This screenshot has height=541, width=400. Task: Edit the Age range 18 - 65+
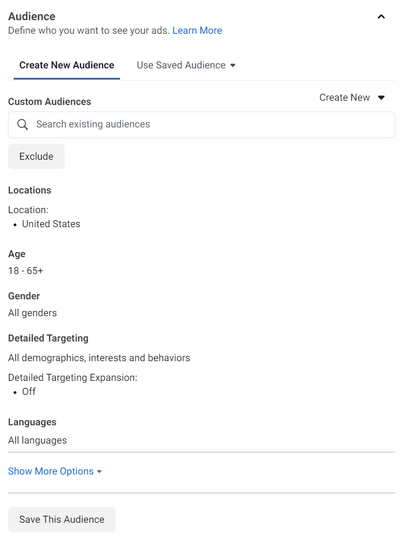(x=26, y=270)
